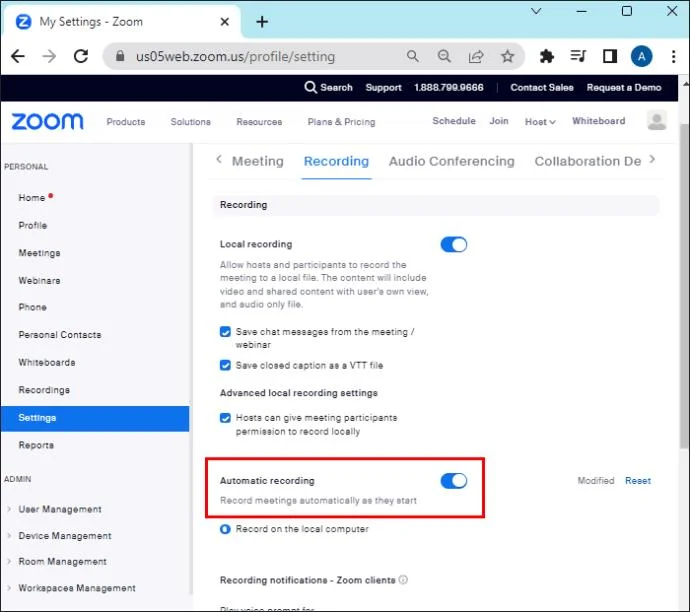Open Webinars in sidebar
Viewport: 690px width, 612px height.
coord(39,281)
